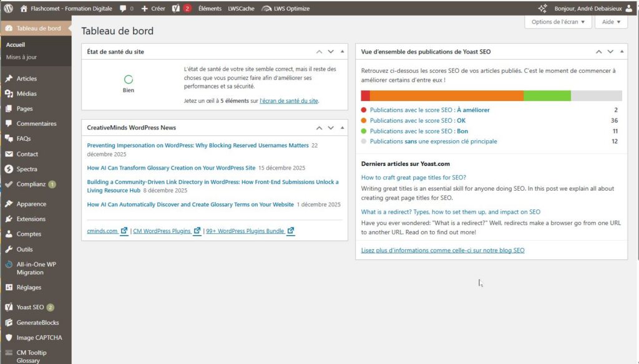Open Image CAPTCHA in the sidebar
The width and height of the screenshot is (639, 364).
point(39,338)
